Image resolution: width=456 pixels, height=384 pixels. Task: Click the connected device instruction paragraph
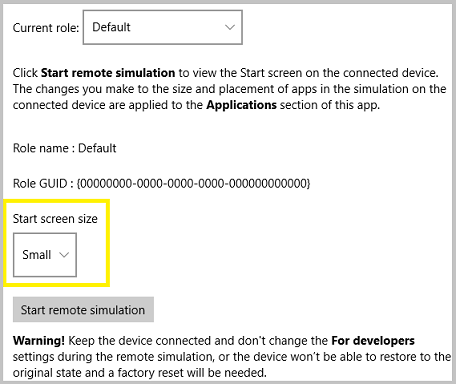click(x=229, y=89)
